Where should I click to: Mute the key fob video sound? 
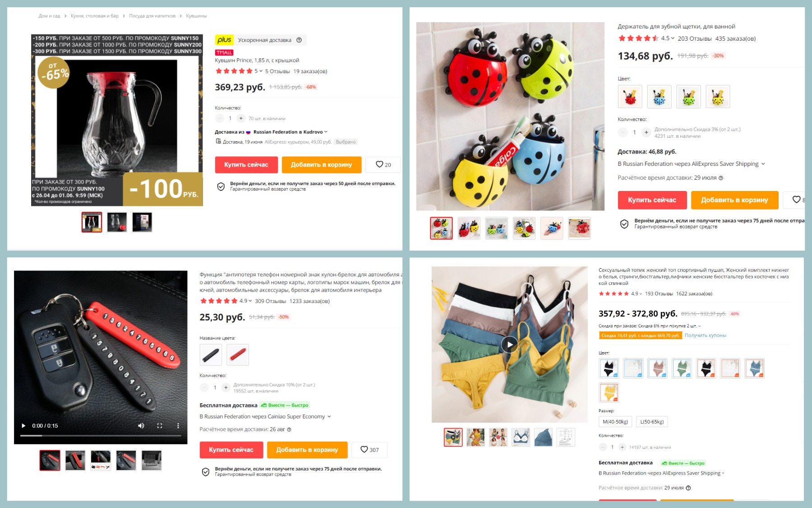point(141,425)
